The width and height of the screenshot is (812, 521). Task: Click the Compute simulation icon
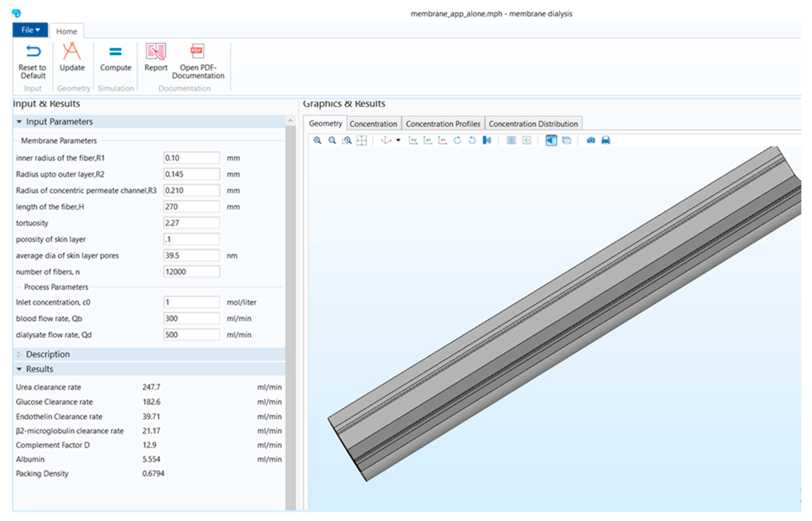116,58
